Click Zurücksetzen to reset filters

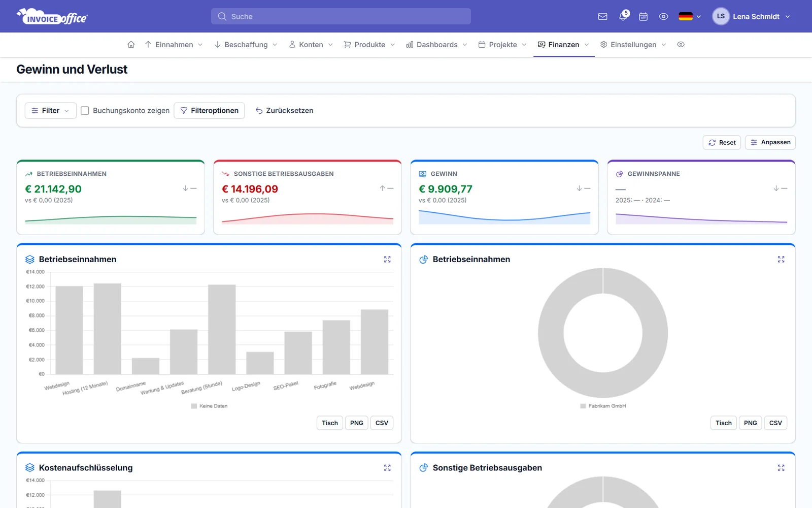[x=284, y=110]
